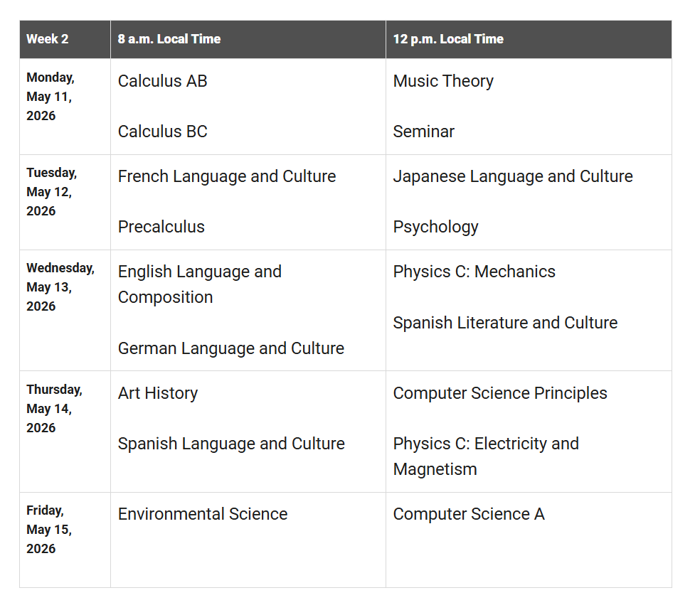Click the Art History exam entry
The height and width of the screenshot is (610, 700).
click(157, 393)
